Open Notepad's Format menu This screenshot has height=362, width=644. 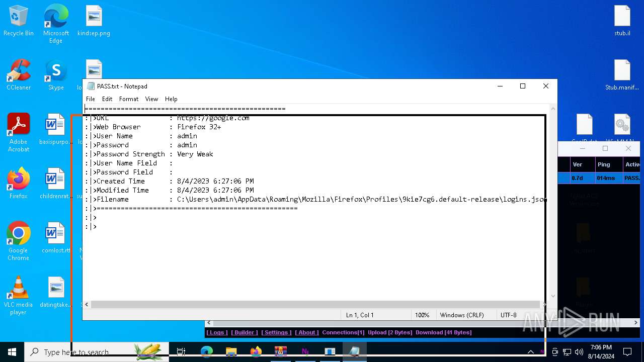(x=129, y=99)
